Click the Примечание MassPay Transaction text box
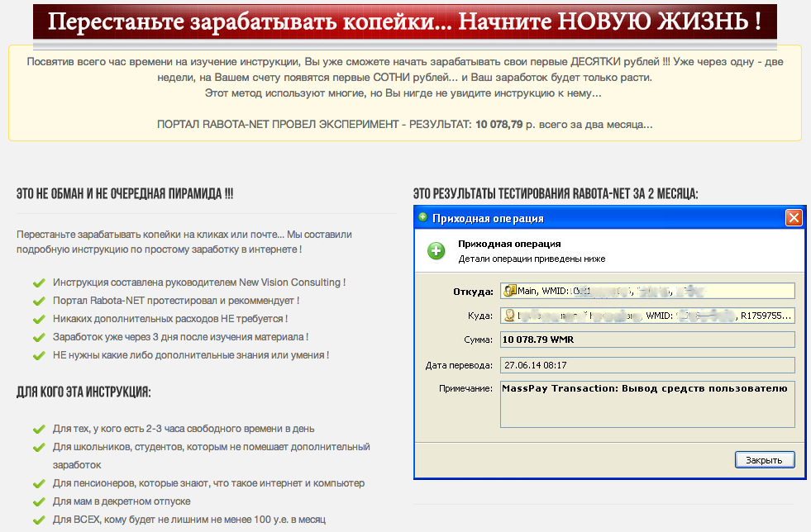The image size is (811, 532). [647, 404]
